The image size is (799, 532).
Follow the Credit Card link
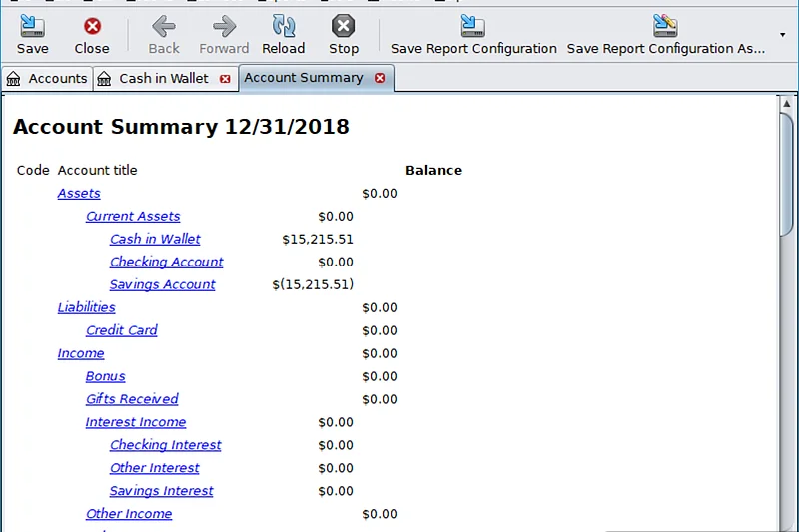[121, 330]
